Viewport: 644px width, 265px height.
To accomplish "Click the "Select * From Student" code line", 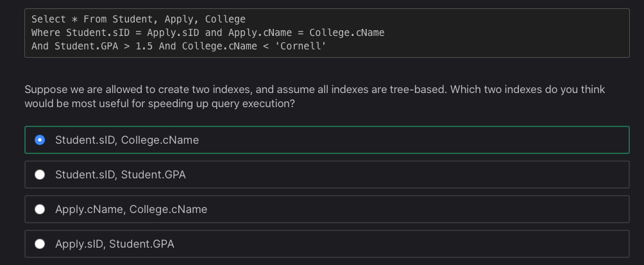I will [x=138, y=19].
